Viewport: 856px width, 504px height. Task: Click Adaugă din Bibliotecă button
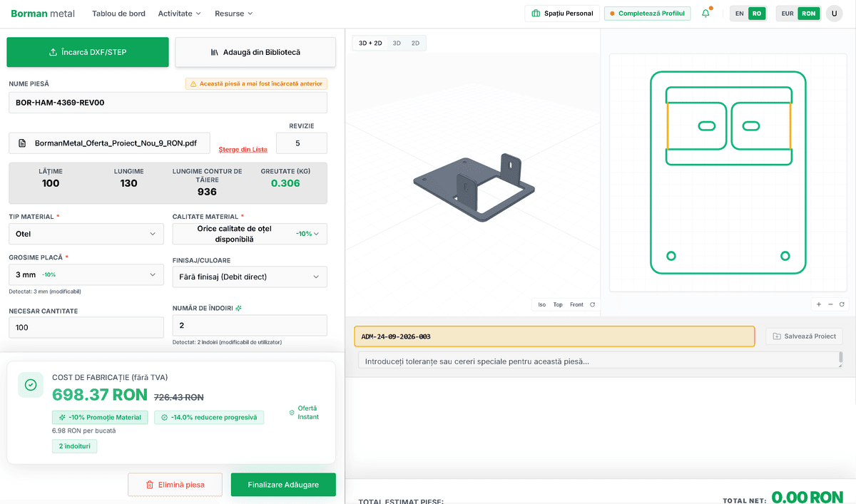pos(255,52)
